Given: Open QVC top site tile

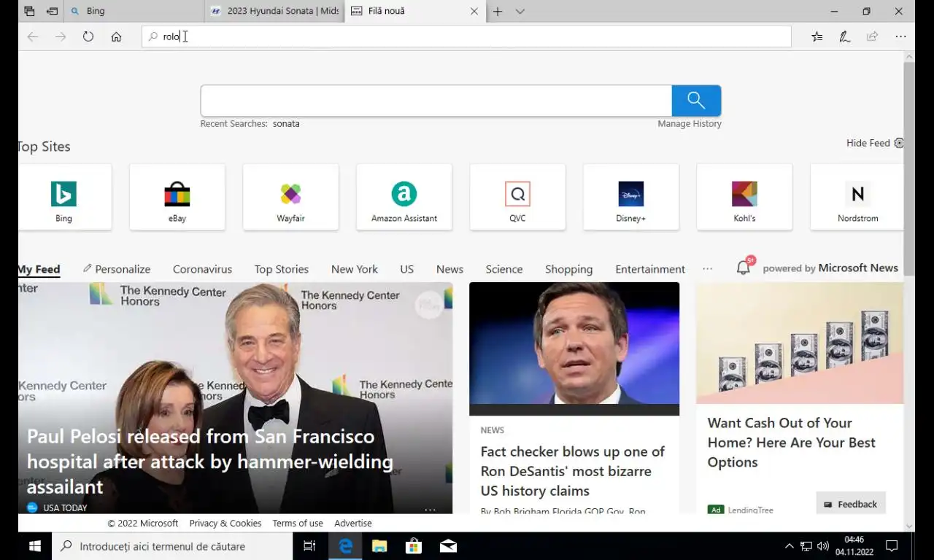Looking at the screenshot, I should click(517, 197).
